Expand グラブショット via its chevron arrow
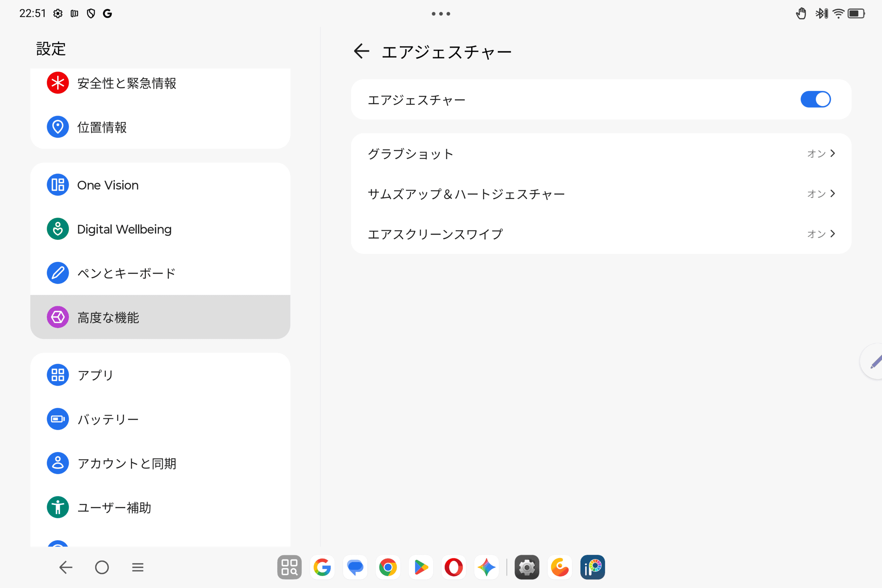Screen dimensions: 882x588 pyautogui.click(x=832, y=153)
